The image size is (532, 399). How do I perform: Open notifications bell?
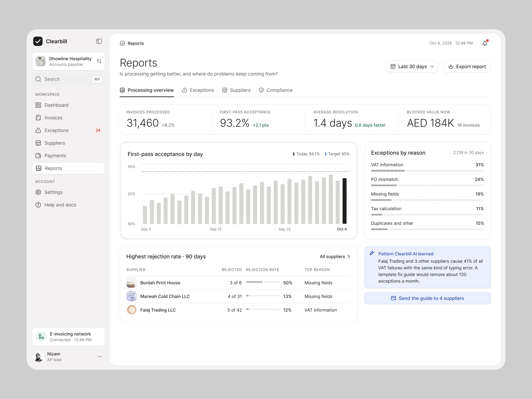point(485,43)
